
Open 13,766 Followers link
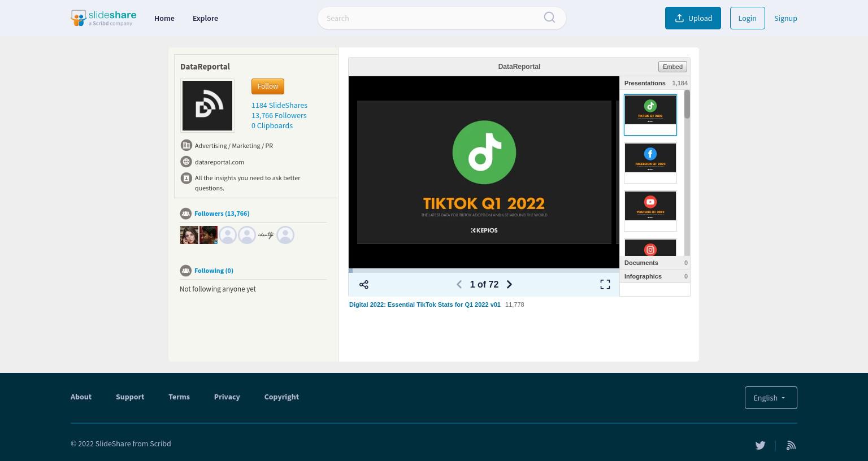click(x=279, y=115)
